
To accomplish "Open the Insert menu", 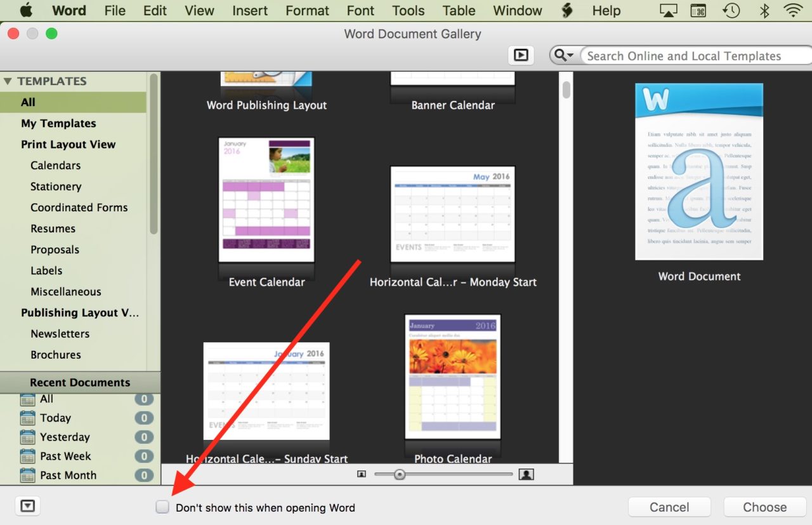I will click(x=250, y=10).
